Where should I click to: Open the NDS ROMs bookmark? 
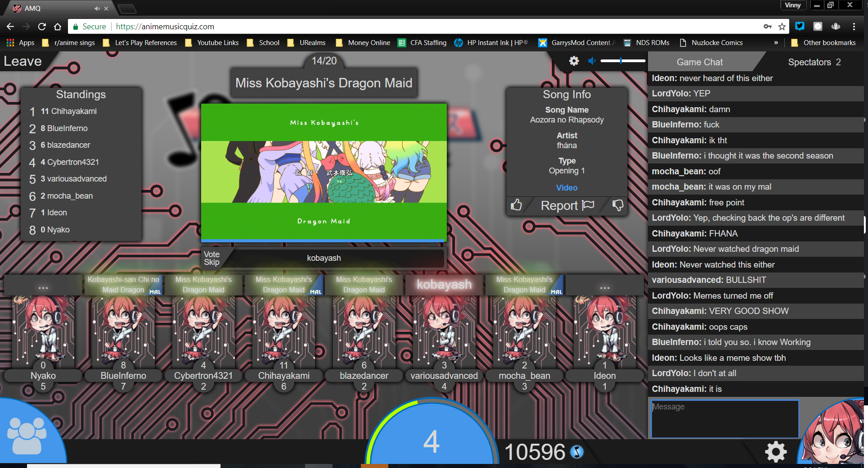tap(646, 43)
